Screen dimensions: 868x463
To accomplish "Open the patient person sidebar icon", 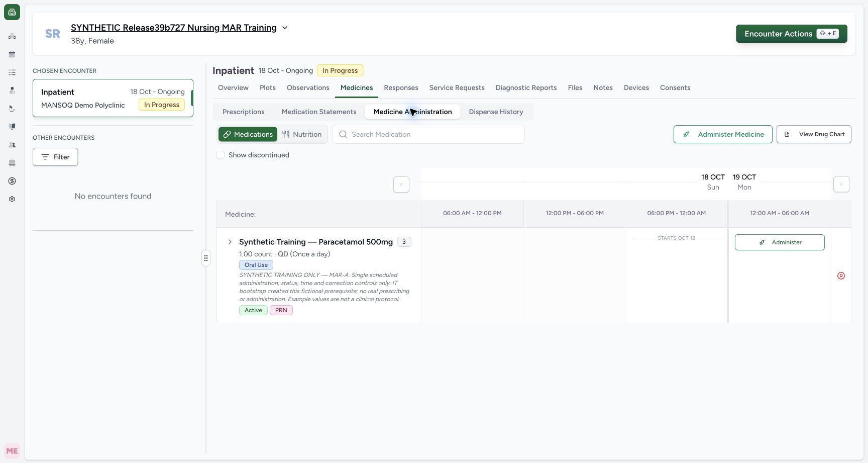I will pos(12,90).
